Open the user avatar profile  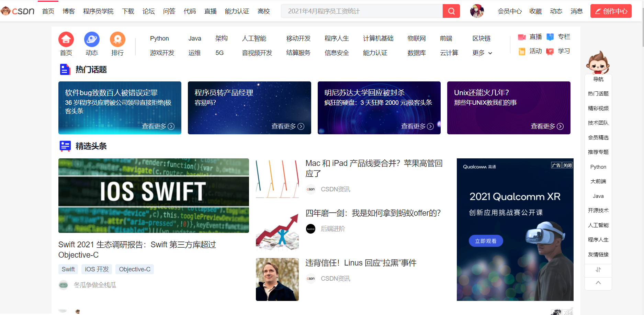[477, 11]
